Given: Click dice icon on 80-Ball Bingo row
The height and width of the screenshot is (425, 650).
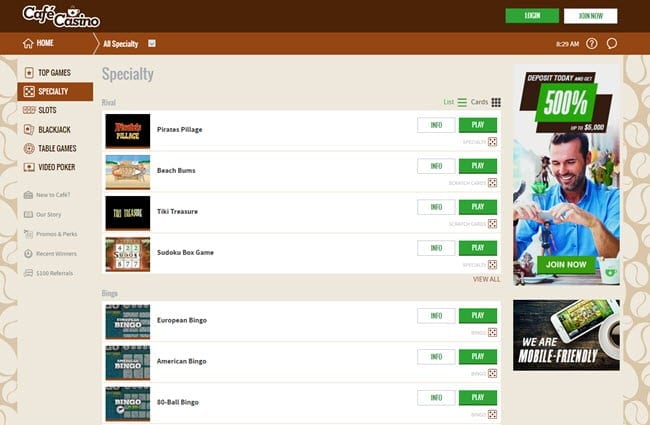Looking at the screenshot, I should tap(492, 414).
